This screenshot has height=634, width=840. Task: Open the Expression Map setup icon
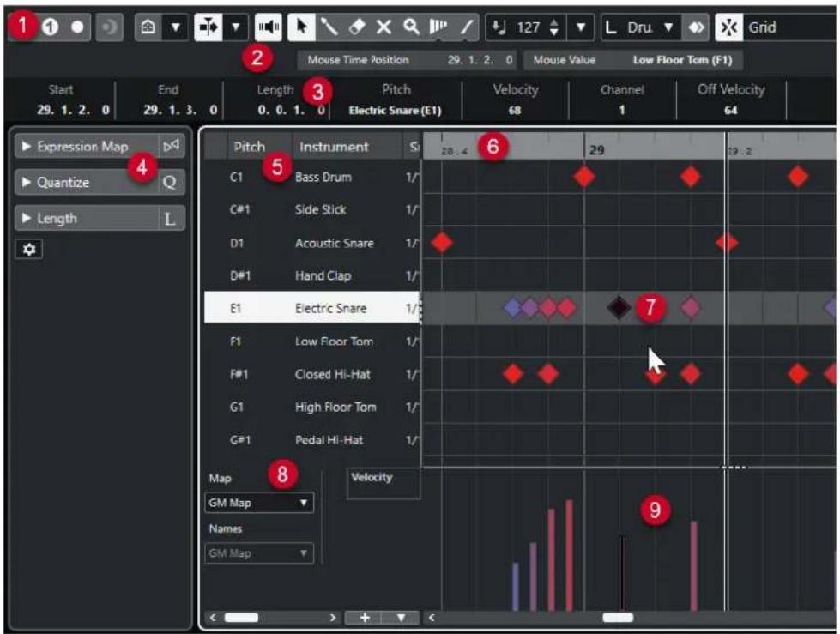click(172, 146)
